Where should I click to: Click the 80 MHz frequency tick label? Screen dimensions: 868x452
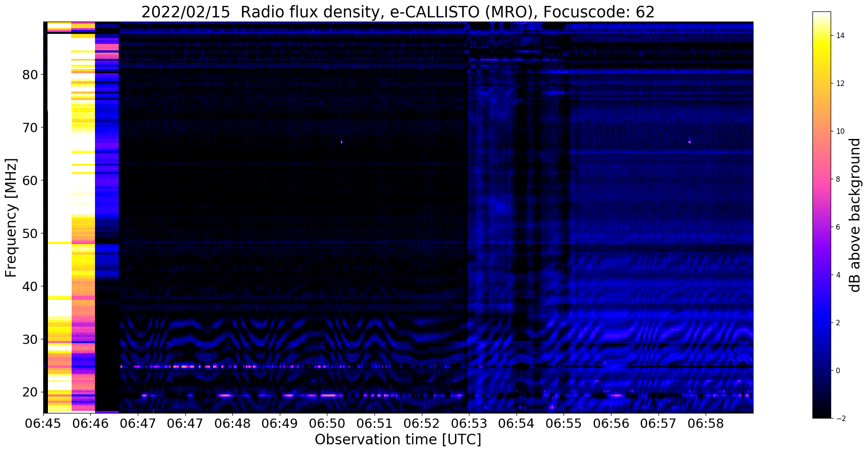pos(31,75)
